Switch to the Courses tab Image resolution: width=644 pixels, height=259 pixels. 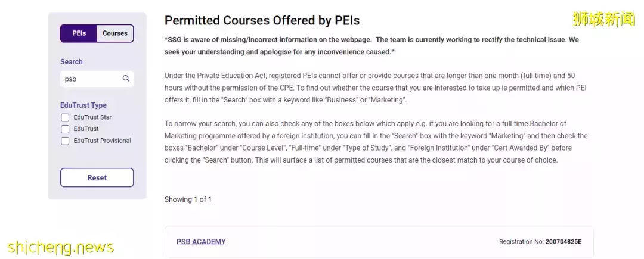coord(115,33)
